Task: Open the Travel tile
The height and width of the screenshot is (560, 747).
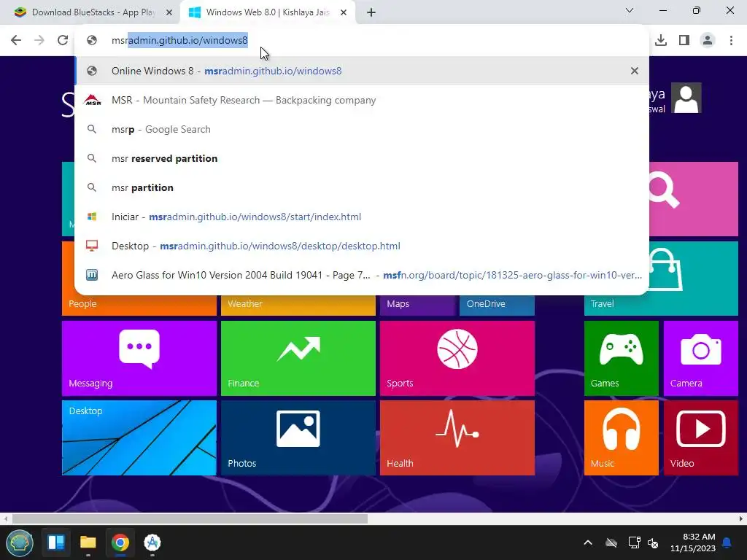Action: pos(661,304)
